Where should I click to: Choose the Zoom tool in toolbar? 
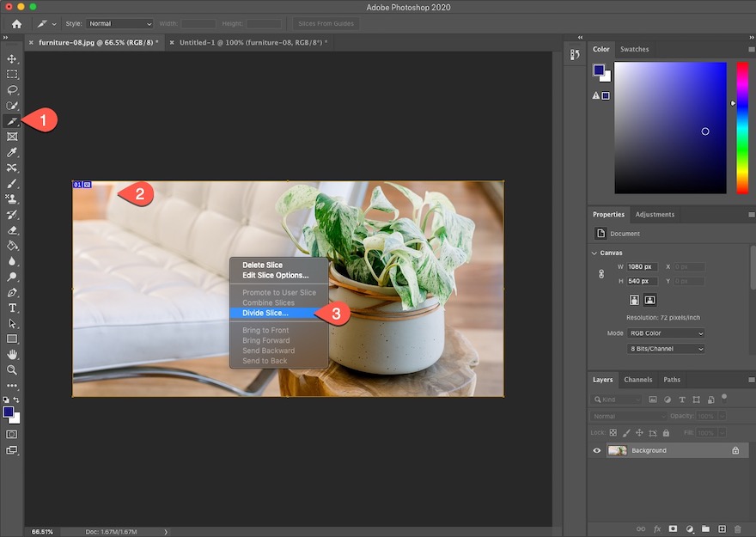[x=12, y=369]
